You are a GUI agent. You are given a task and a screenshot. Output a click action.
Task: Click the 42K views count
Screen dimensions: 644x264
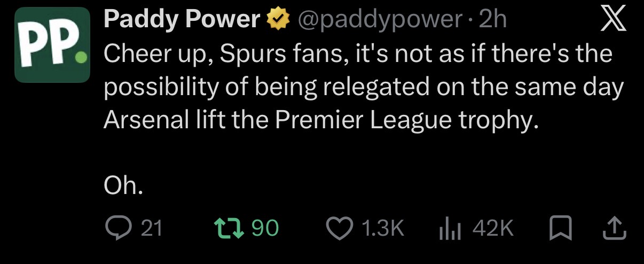(493, 229)
